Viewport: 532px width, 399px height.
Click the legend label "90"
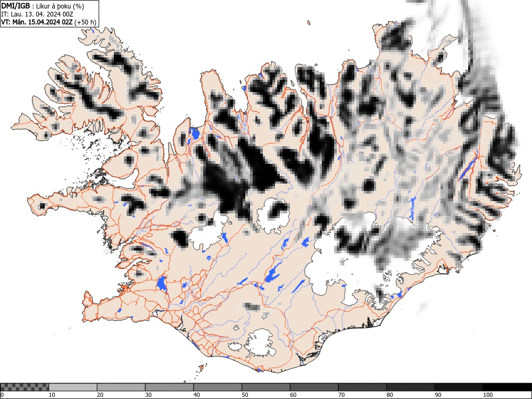coord(438,395)
